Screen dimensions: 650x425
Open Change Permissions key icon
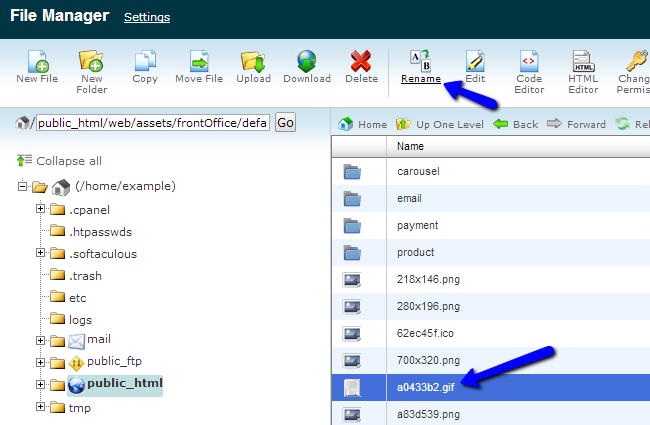(x=636, y=61)
